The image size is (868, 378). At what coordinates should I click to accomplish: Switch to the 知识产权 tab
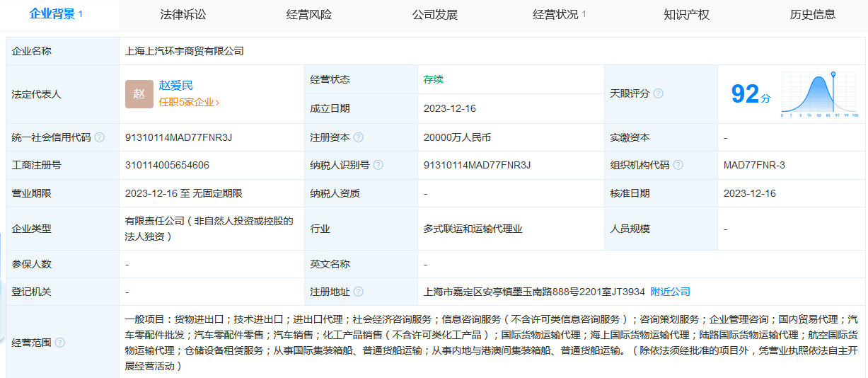coord(686,14)
